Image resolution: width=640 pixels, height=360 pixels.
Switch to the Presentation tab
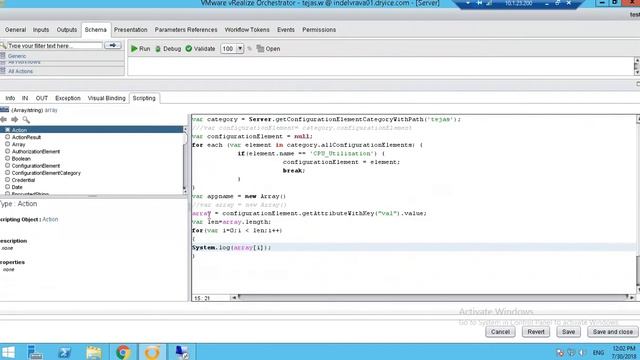tap(131, 30)
